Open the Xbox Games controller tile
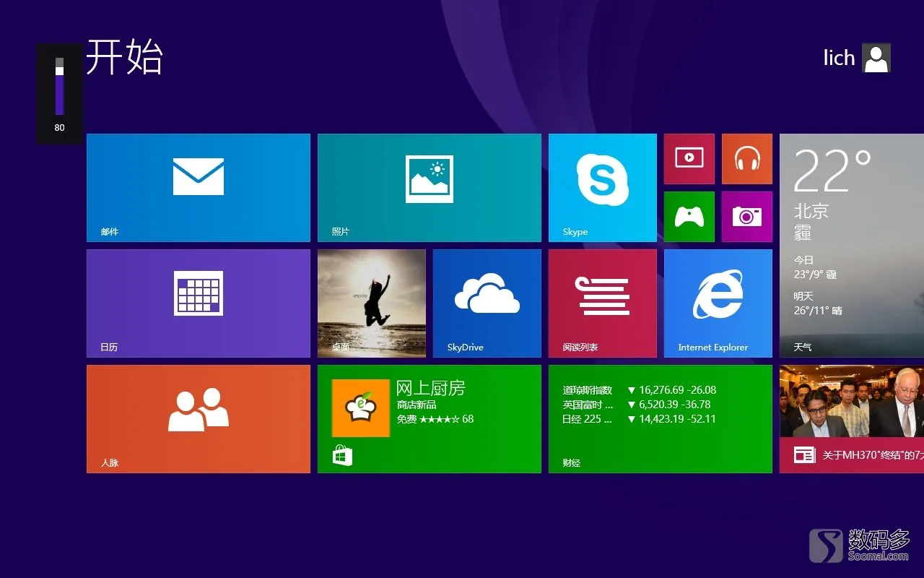This screenshot has height=578, width=924. point(689,217)
